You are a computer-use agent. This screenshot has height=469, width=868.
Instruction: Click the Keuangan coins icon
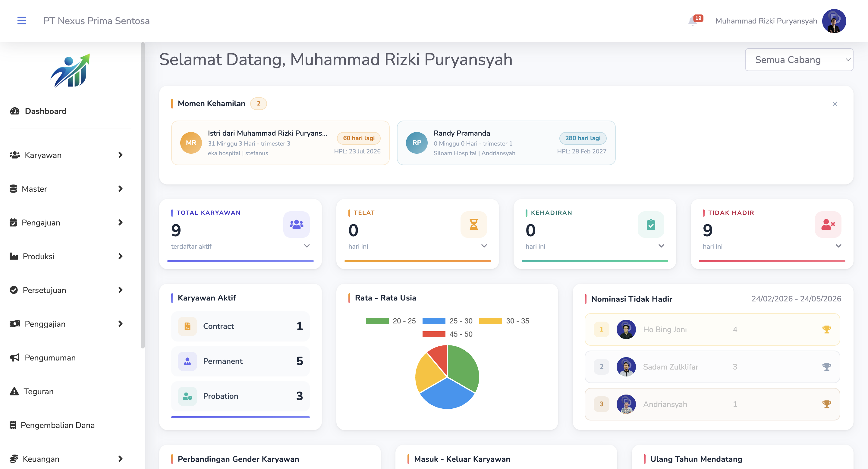coord(14,458)
